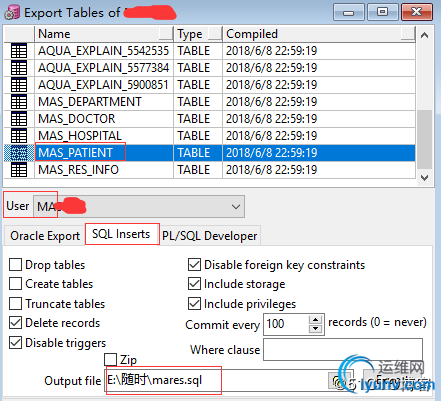
Task: Open the User dropdown list
Action: tap(236, 207)
